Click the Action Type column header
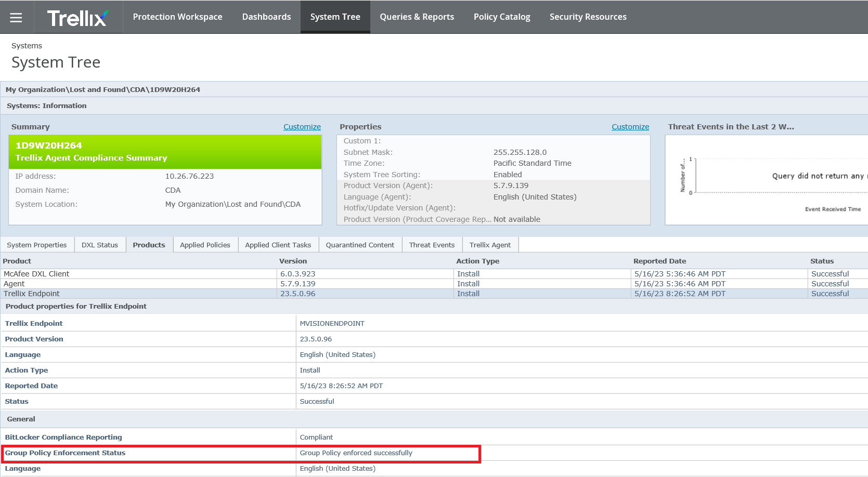Image resolution: width=868 pixels, height=477 pixels. tap(477, 261)
